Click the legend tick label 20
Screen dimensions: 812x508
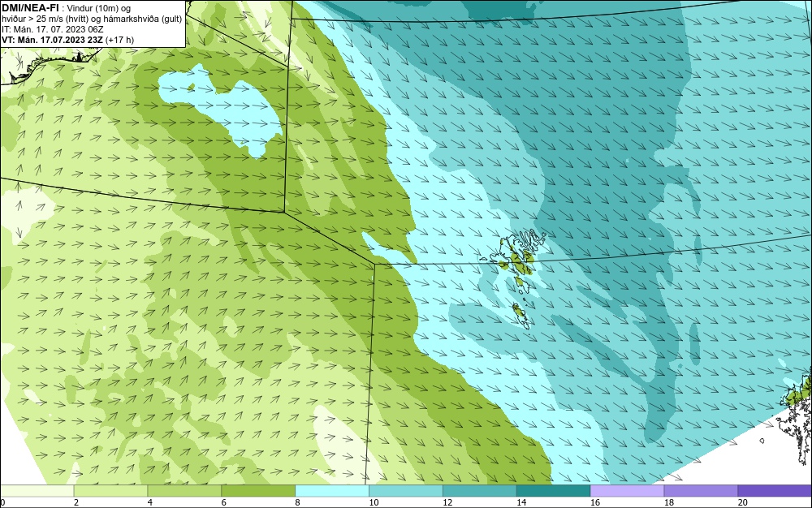pos(743,502)
